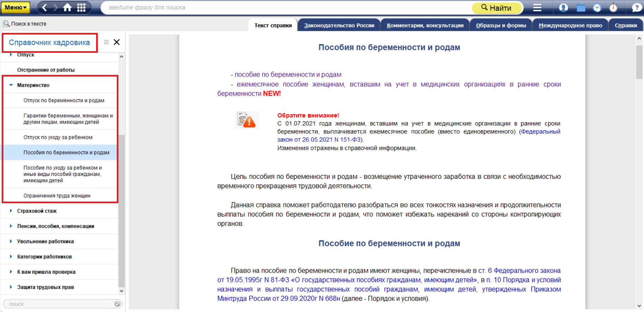
Task: Expand Пенсии, пособия, компенсации section
Action: coord(11,226)
